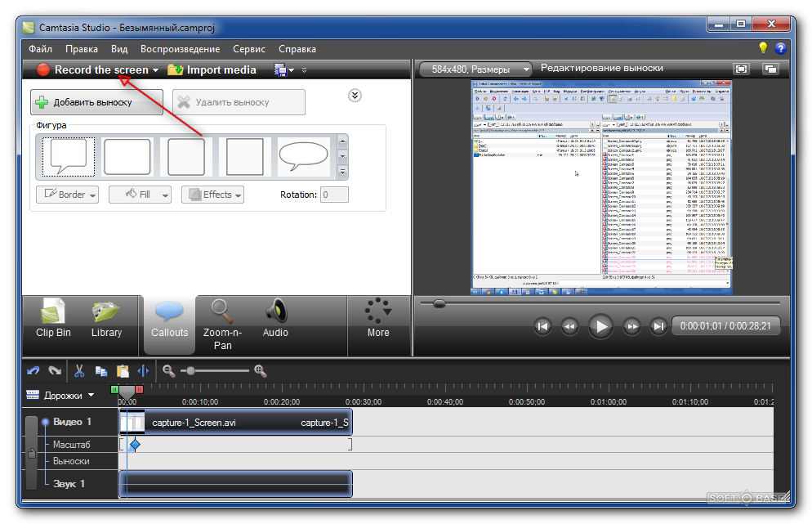
Task: Click the blue zoom keyframe diamond
Action: pyautogui.click(x=135, y=444)
